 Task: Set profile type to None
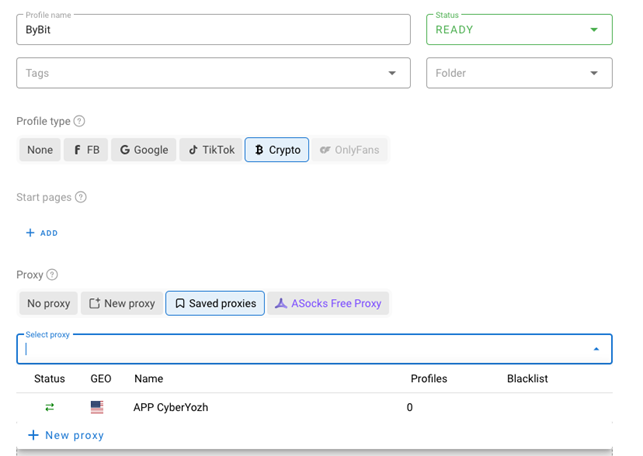pyautogui.click(x=40, y=150)
